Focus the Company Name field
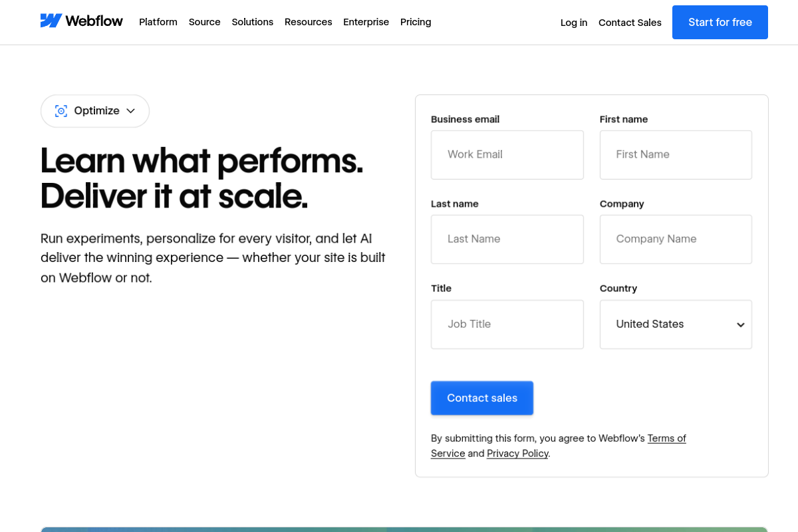This screenshot has width=798, height=532. (676, 239)
